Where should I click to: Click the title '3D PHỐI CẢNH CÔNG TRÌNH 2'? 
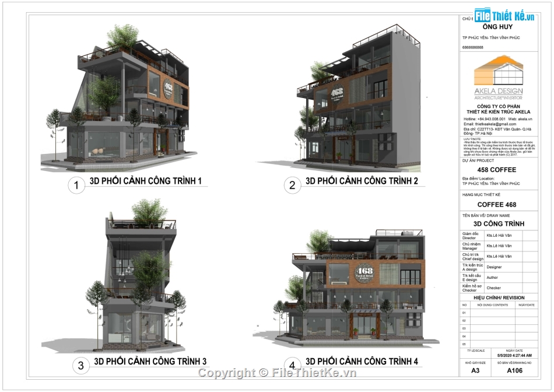coord(362,181)
